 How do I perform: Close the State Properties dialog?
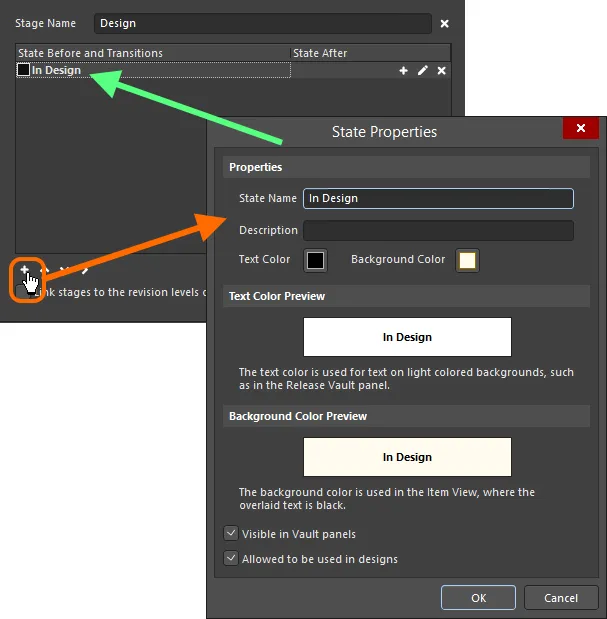coord(581,128)
